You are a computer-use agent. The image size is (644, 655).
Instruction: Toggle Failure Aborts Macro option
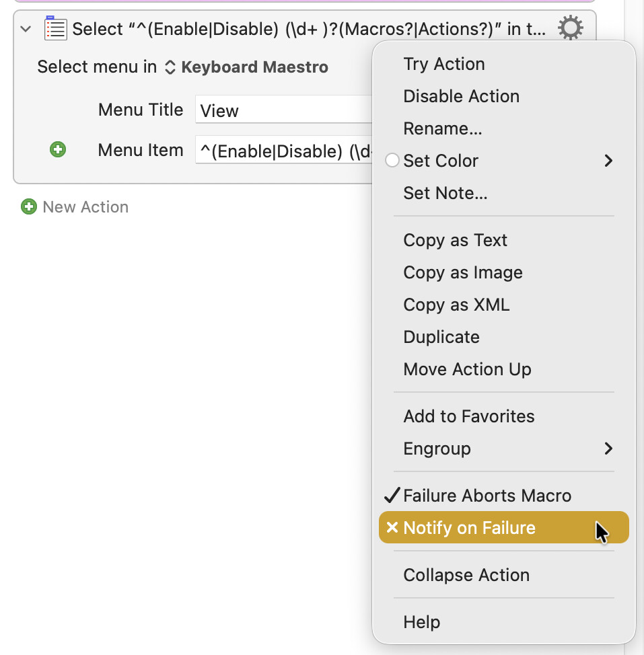(x=487, y=496)
